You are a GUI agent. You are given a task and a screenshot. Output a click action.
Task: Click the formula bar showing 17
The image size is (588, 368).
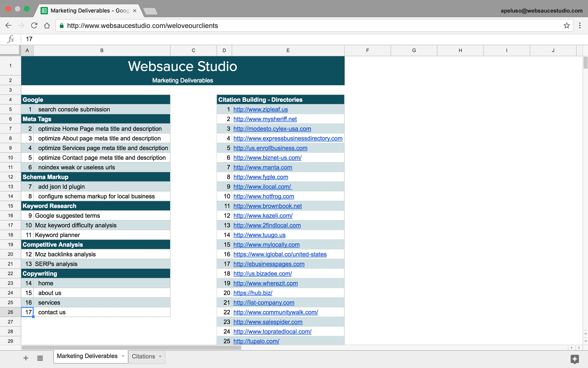pos(305,39)
